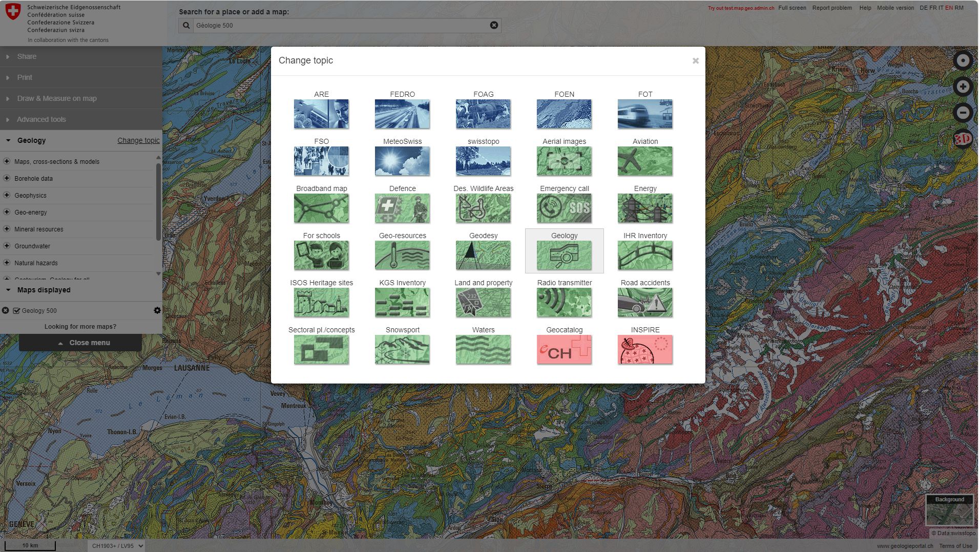Select the MeteoSwiss topic icon
This screenshot has height=552, width=980.
402,161
